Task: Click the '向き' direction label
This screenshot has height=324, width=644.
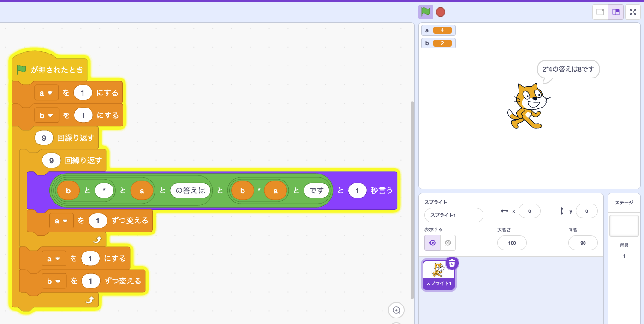Action: click(x=573, y=229)
